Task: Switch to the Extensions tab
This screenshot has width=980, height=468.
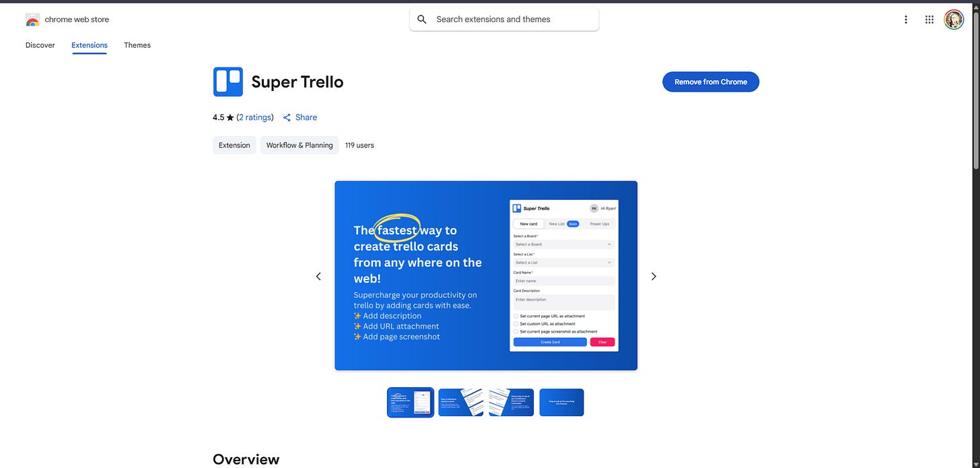Action: click(90, 45)
